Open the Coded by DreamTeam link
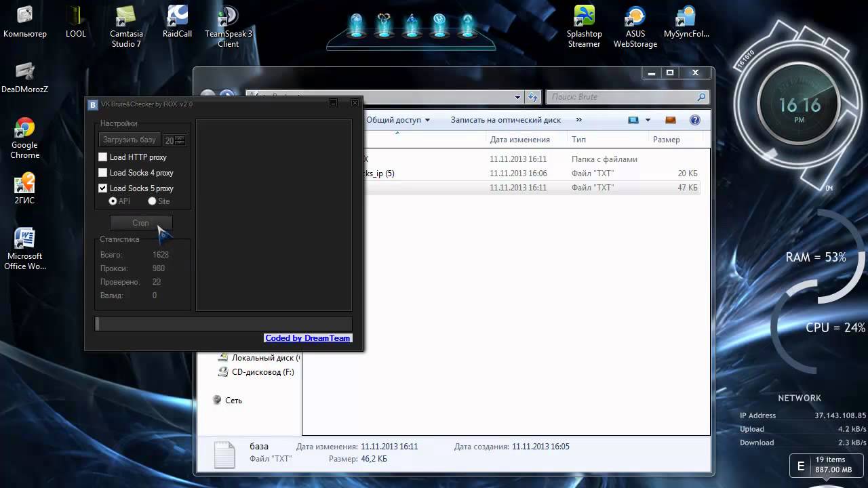This screenshot has width=868, height=488. 308,338
